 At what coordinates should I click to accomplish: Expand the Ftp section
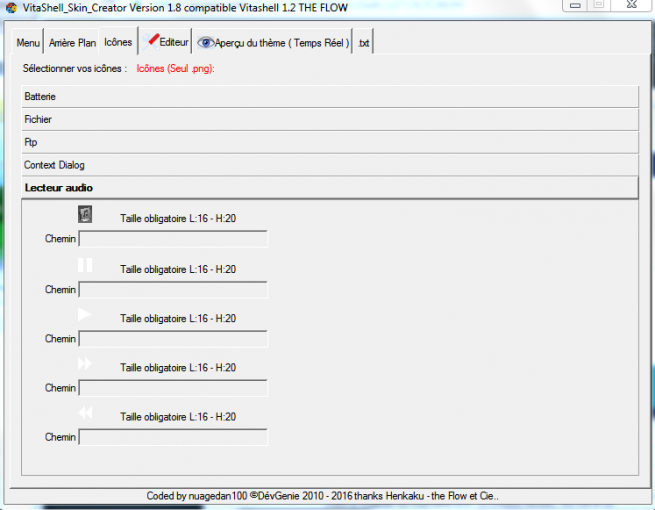(330, 142)
